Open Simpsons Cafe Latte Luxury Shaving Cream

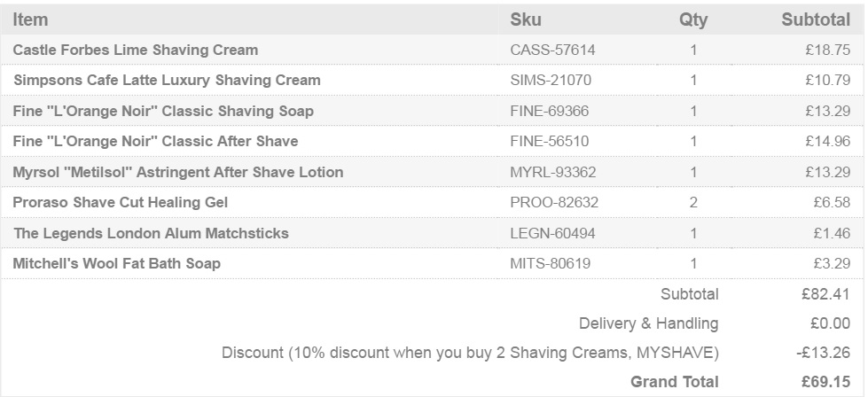[x=167, y=80]
